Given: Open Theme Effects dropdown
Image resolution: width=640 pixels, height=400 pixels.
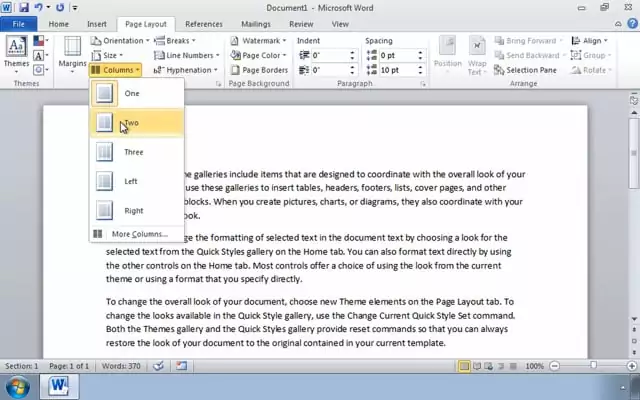Looking at the screenshot, I should click(x=41, y=70).
